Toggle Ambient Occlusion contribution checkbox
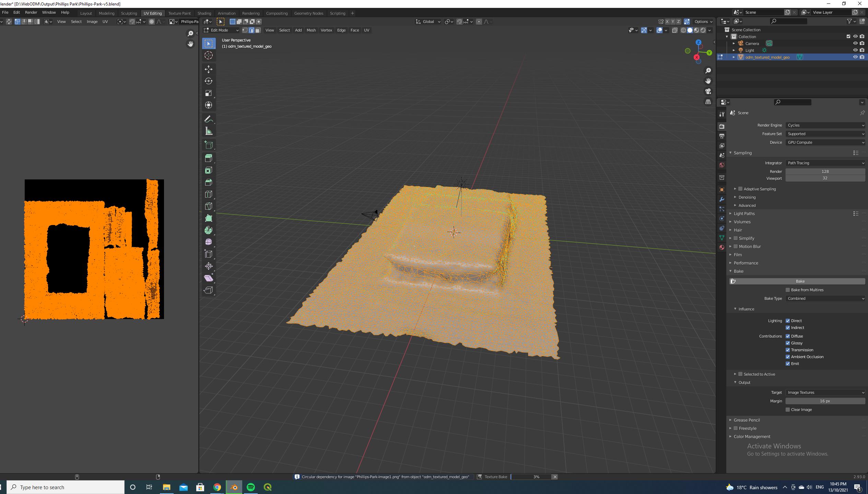Image resolution: width=868 pixels, height=494 pixels. (x=787, y=356)
